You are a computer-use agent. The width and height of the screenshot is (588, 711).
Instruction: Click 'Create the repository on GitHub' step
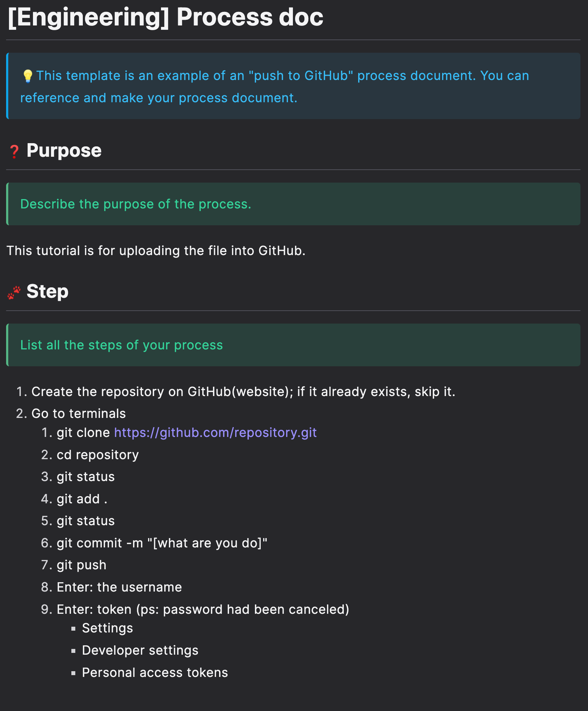(x=243, y=392)
